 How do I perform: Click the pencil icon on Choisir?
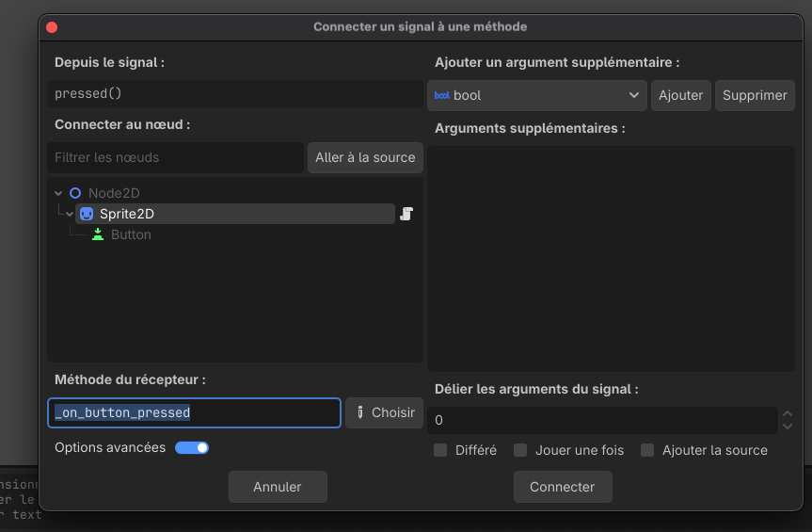360,412
